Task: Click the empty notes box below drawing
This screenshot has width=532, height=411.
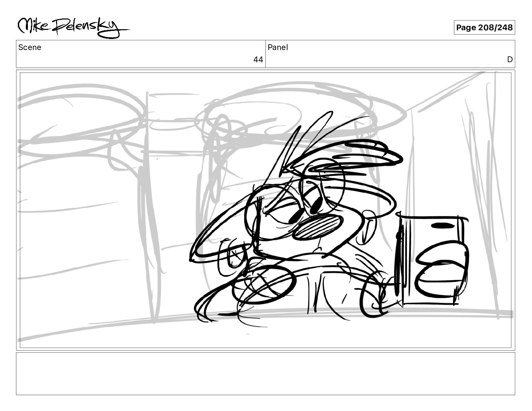Action: (x=265, y=373)
